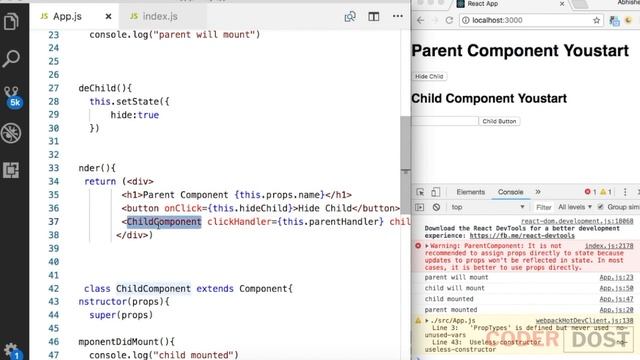Click the localhost:3000 address bar
640x360 pixels.
[x=531, y=20]
